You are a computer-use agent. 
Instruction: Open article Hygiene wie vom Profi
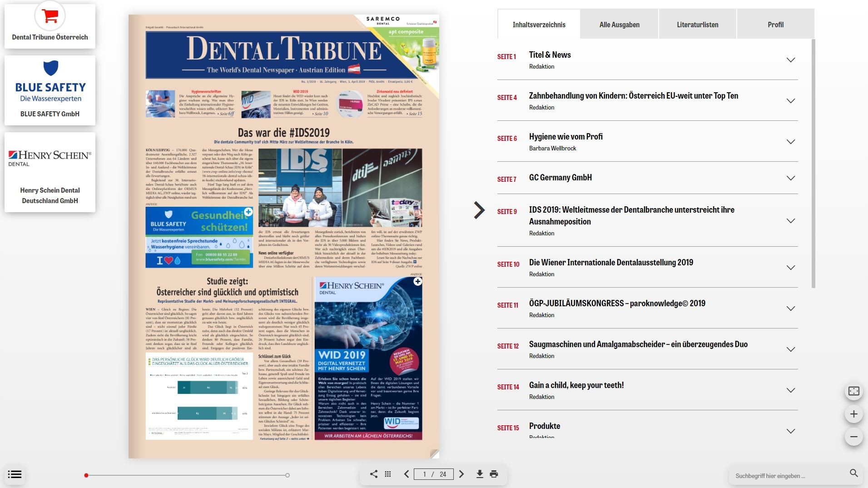[x=565, y=137]
